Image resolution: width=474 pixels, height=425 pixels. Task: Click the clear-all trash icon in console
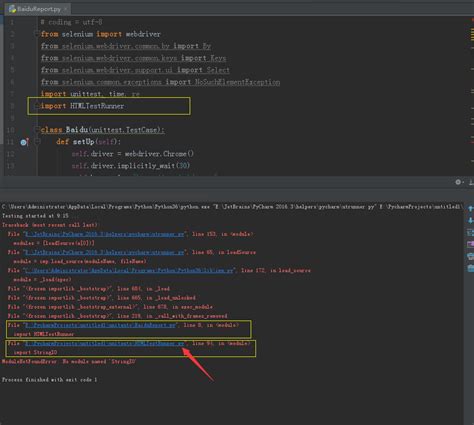(470, 268)
